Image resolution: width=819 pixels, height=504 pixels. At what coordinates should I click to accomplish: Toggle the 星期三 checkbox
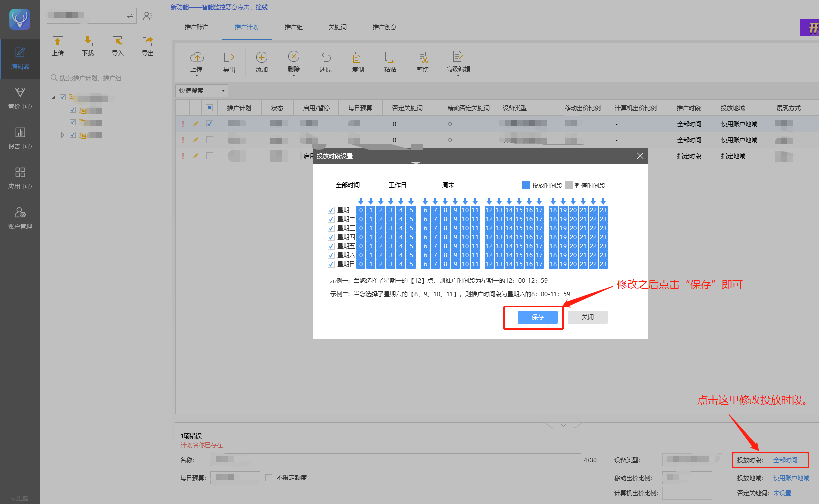331,228
